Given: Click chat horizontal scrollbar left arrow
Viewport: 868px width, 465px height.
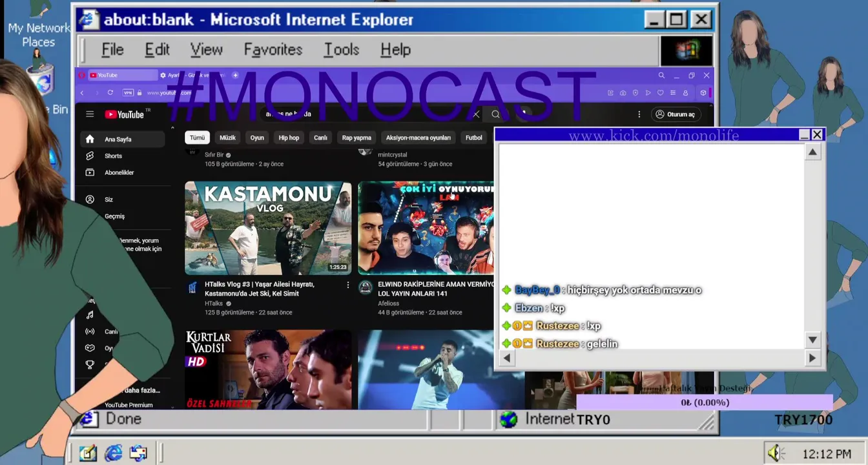Looking at the screenshot, I should point(507,358).
